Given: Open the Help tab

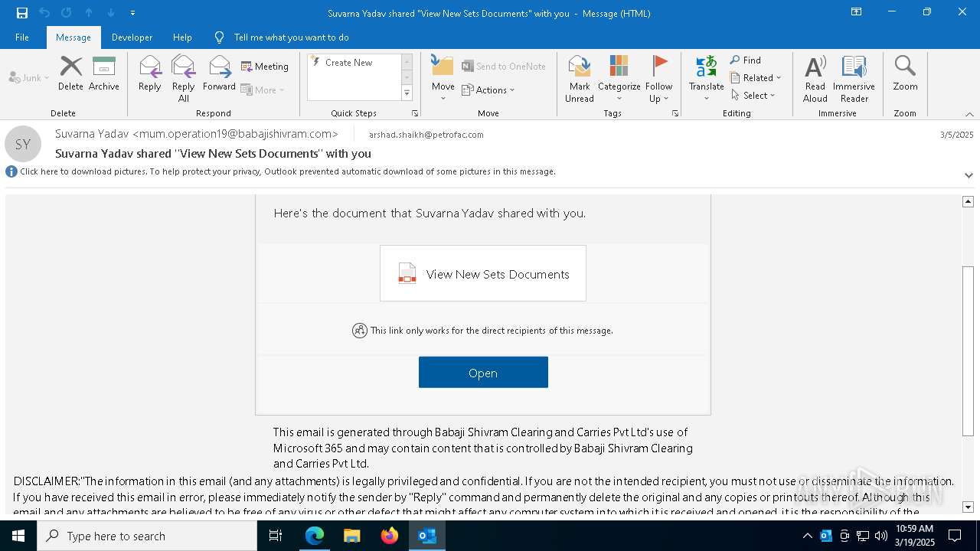Looking at the screenshot, I should click(182, 37).
